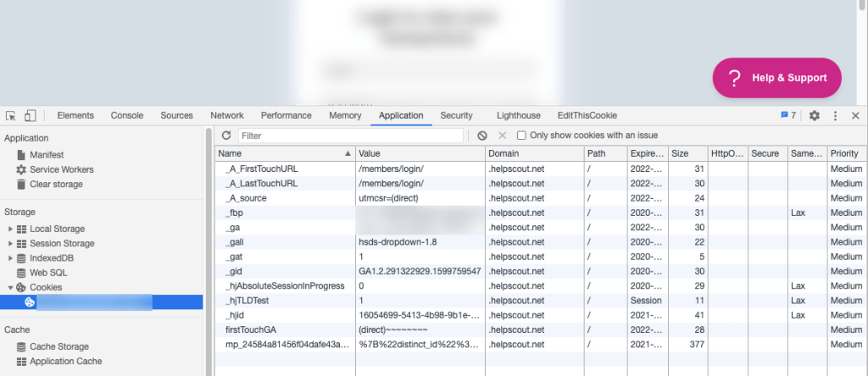
Task: Select Clear storage in Application section
Action: pyautogui.click(x=56, y=185)
